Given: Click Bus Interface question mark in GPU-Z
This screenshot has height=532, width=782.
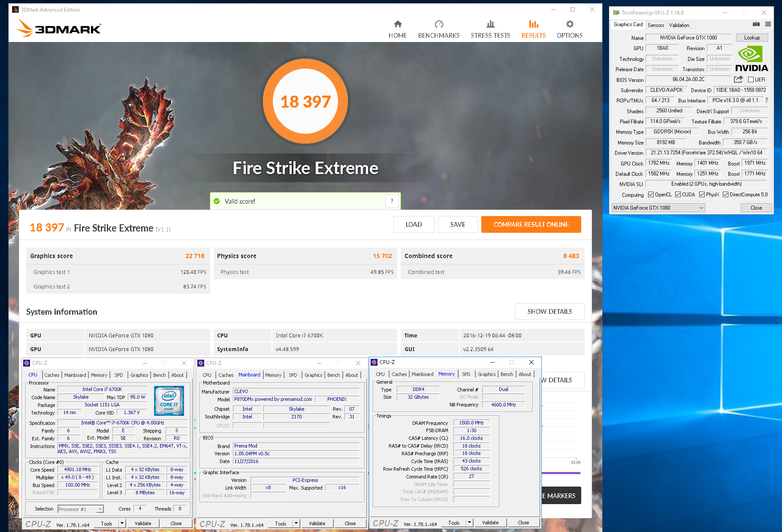Looking at the screenshot, I should [767, 100].
